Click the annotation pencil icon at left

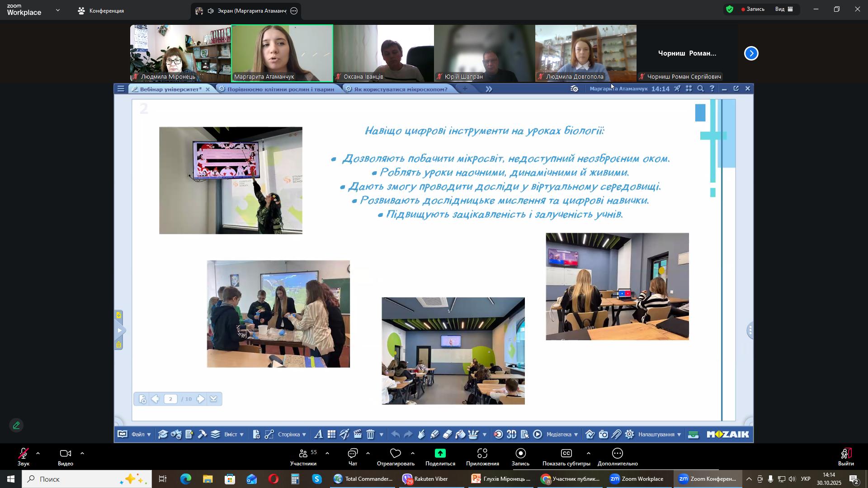point(16,426)
